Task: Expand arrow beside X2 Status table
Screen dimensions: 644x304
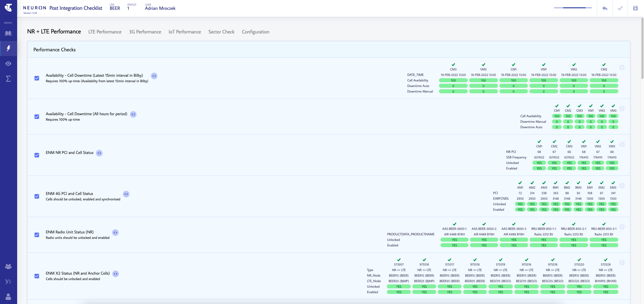Action: coord(622,263)
